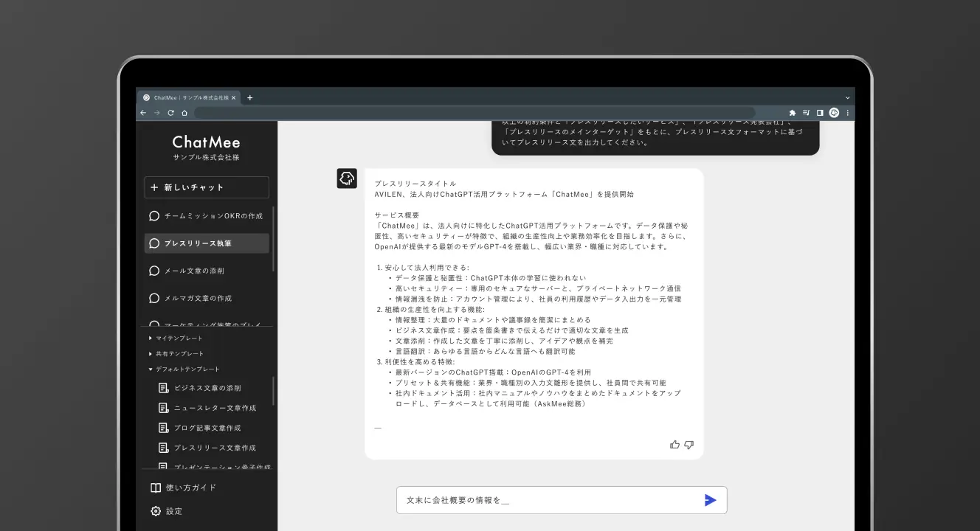980x531 pixels.
Task: Click the line 2. 組織の生産性を向上する機能:
Action: 431,310
